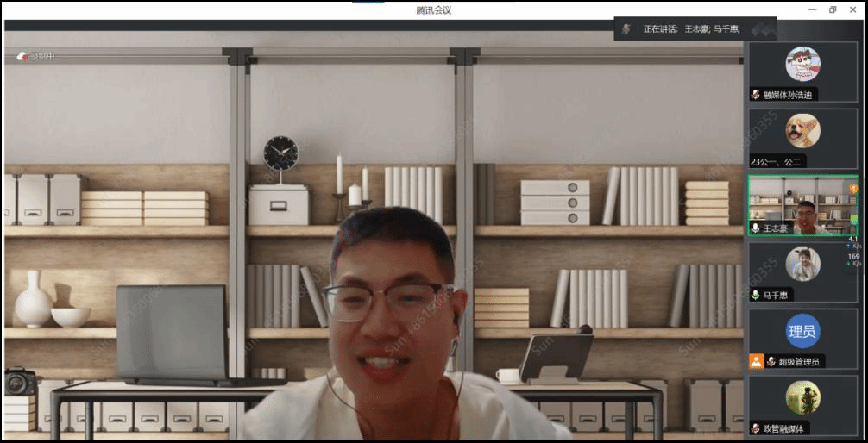This screenshot has width=868, height=443.
Task: Click the muted mic icon beside 超级管理员
Action: [771, 362]
